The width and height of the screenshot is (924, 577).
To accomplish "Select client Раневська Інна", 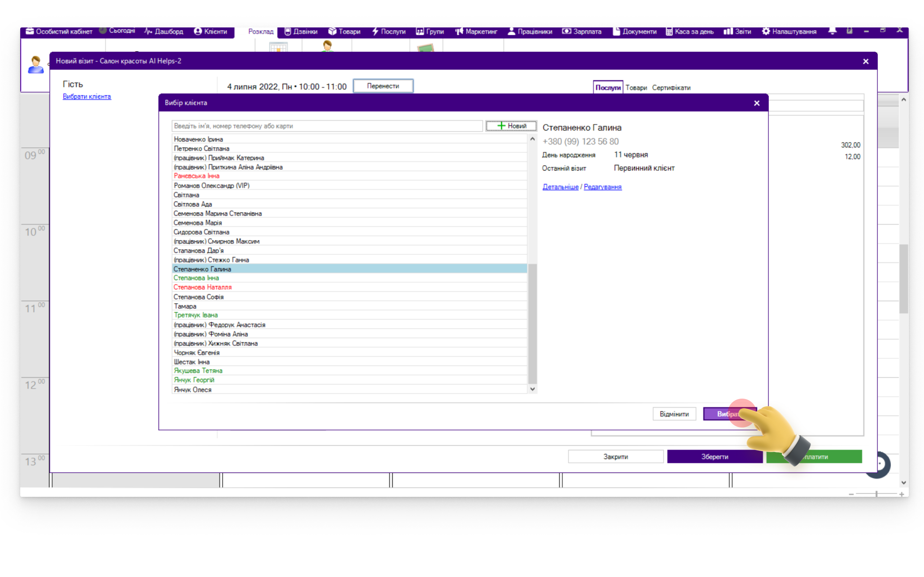I will click(349, 176).
